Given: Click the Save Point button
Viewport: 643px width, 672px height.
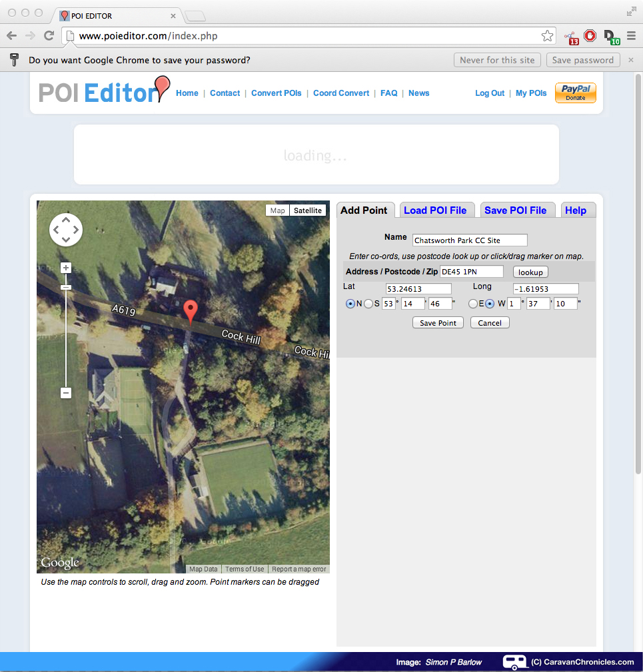Looking at the screenshot, I should (x=438, y=323).
